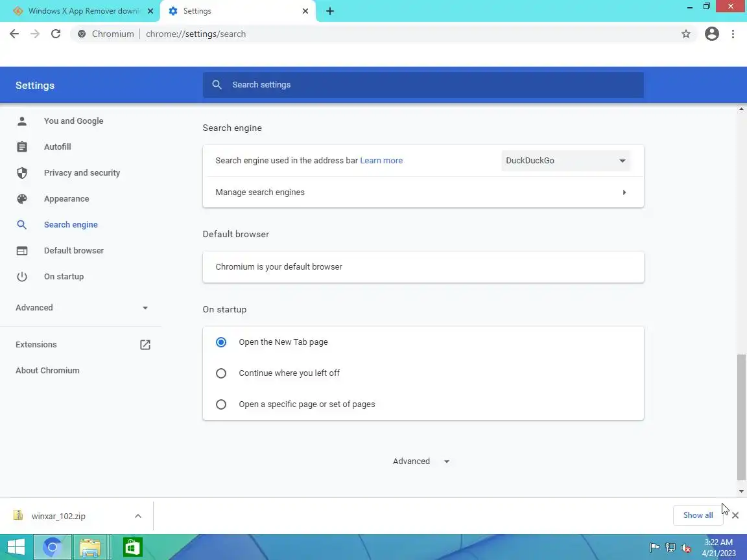Switch to the Windows X App Remover tab

(80, 11)
